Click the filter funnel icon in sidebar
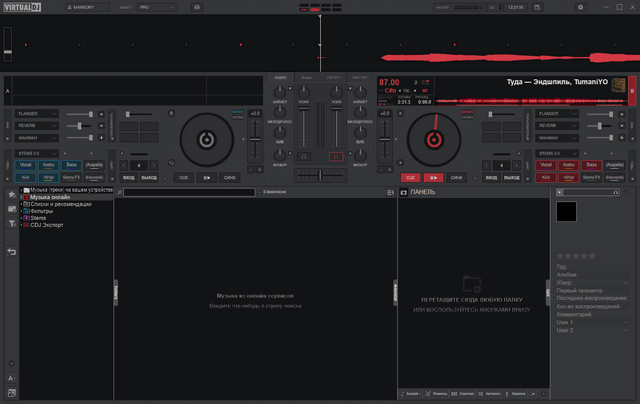This screenshot has width=640, height=404. pos(11,224)
